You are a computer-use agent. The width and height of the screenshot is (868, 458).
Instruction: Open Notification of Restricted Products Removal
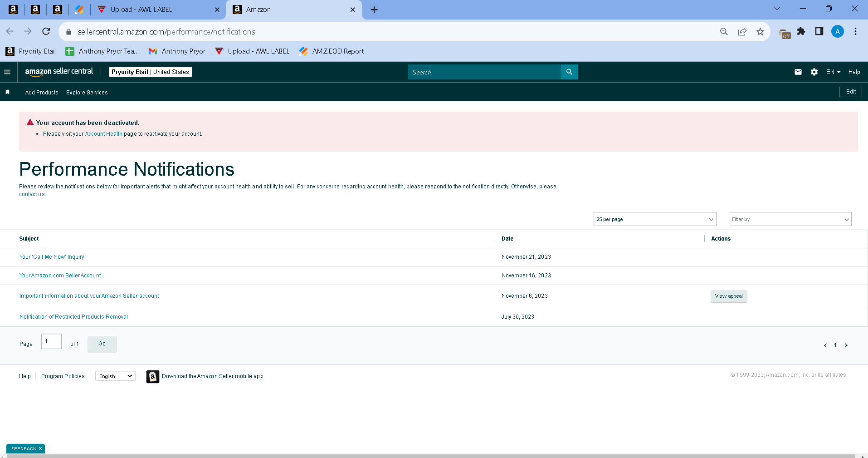pyautogui.click(x=73, y=317)
